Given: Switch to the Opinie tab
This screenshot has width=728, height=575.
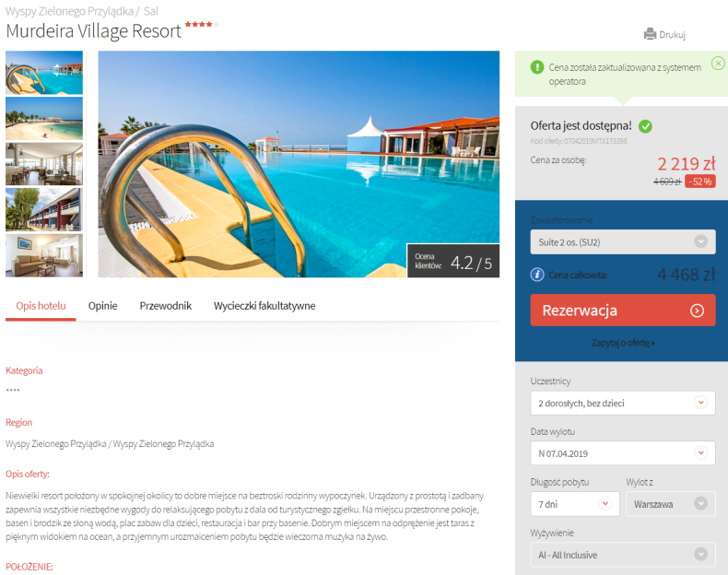Looking at the screenshot, I should [x=102, y=306].
